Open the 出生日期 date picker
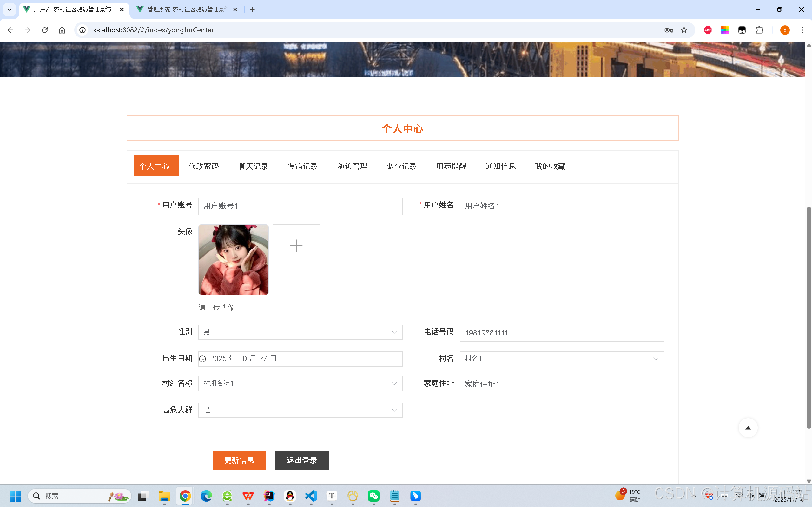 tap(300, 359)
